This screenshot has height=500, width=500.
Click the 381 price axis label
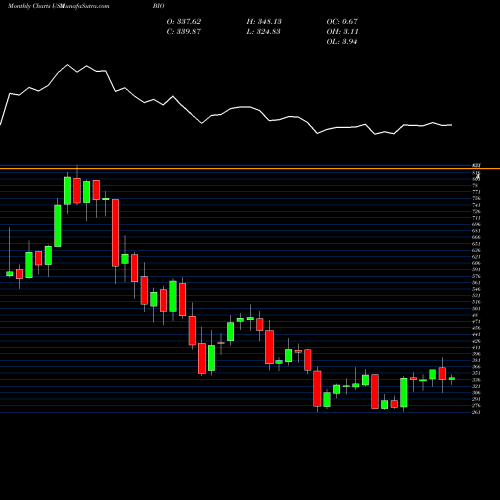(x=476, y=360)
